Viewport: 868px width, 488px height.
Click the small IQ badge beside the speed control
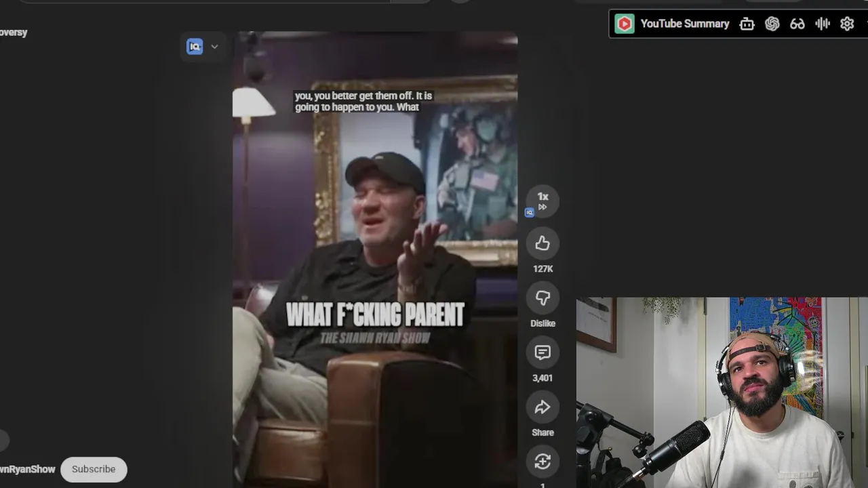pyautogui.click(x=530, y=213)
